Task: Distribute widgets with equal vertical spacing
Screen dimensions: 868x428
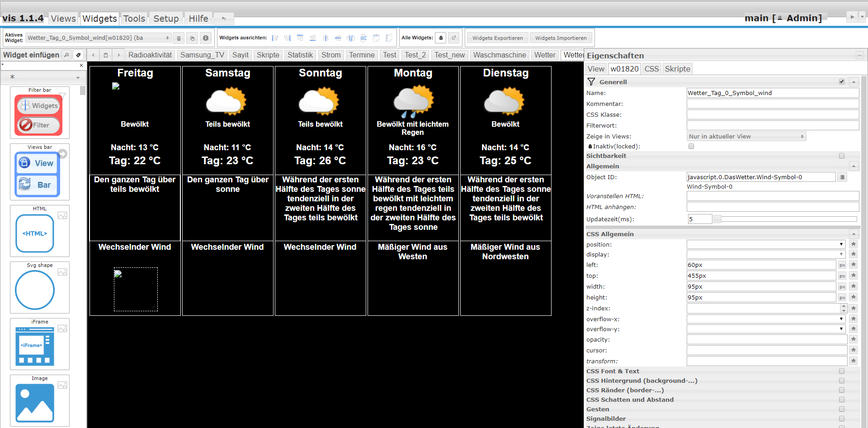Action: click(x=363, y=38)
